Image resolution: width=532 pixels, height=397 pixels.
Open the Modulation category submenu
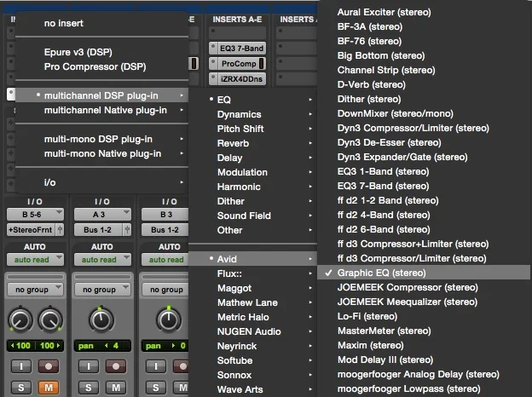(x=252, y=172)
